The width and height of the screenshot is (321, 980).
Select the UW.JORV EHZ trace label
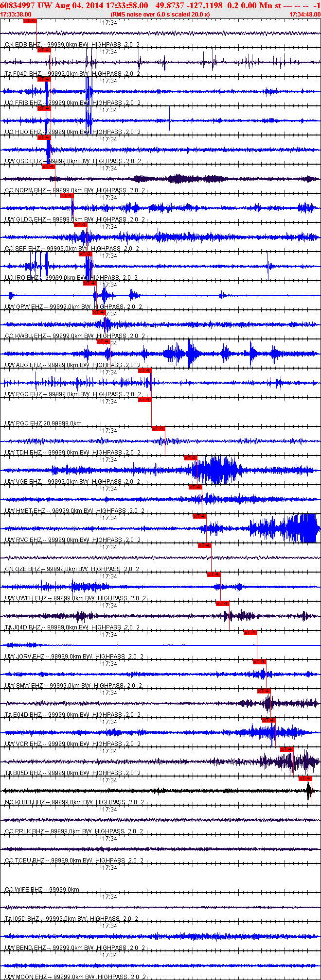pos(74,657)
